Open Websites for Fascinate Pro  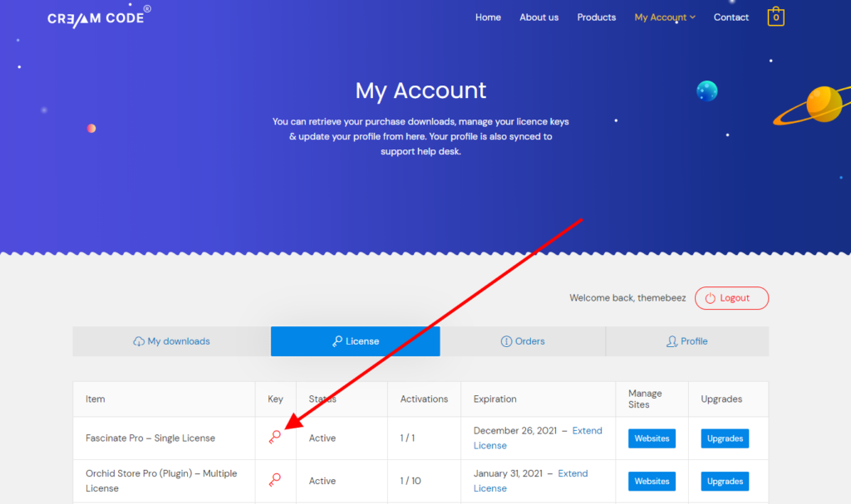click(x=652, y=438)
